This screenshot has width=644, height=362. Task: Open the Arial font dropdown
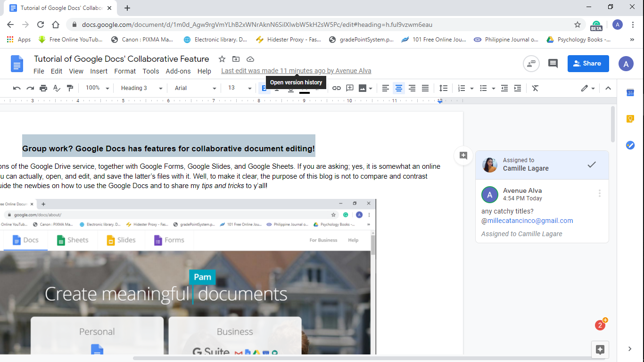point(193,88)
